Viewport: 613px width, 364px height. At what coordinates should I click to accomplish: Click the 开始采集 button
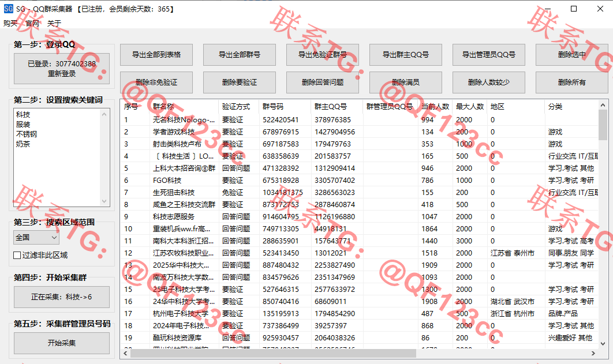tap(62, 343)
